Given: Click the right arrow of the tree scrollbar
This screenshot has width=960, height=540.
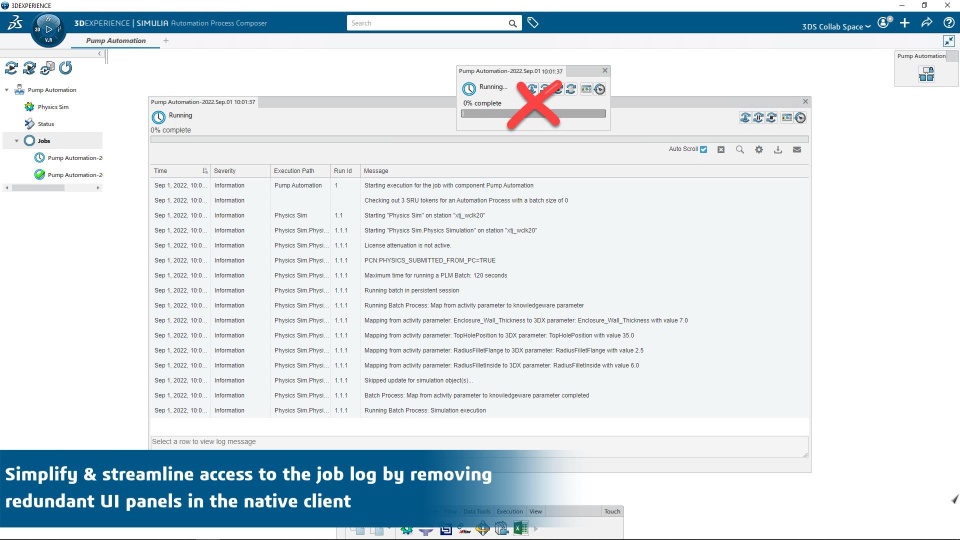Looking at the screenshot, I should tap(98, 188).
